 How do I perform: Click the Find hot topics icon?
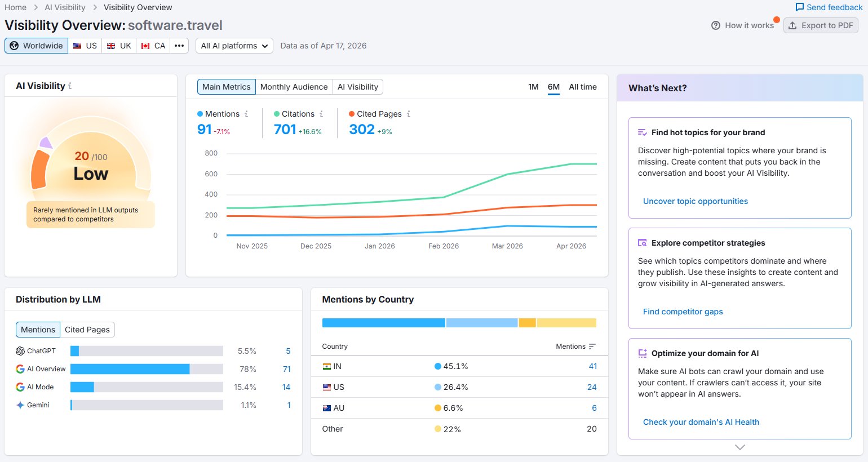[x=643, y=132]
